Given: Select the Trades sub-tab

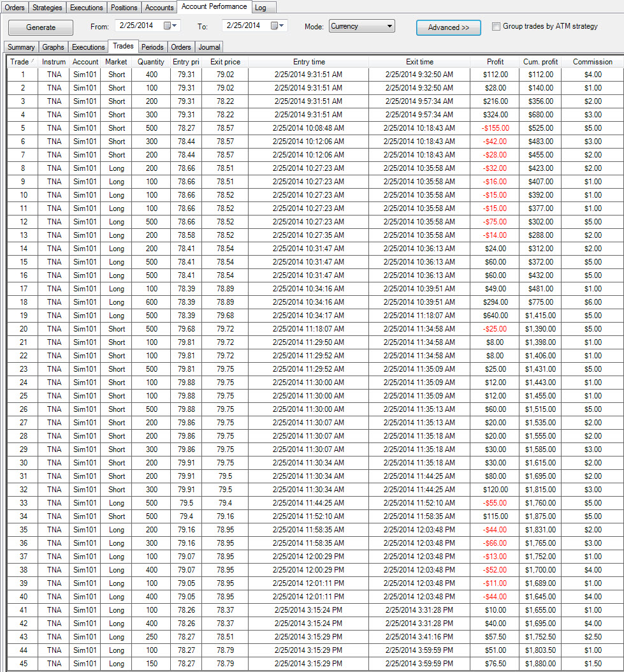Looking at the screenshot, I should click(123, 46).
